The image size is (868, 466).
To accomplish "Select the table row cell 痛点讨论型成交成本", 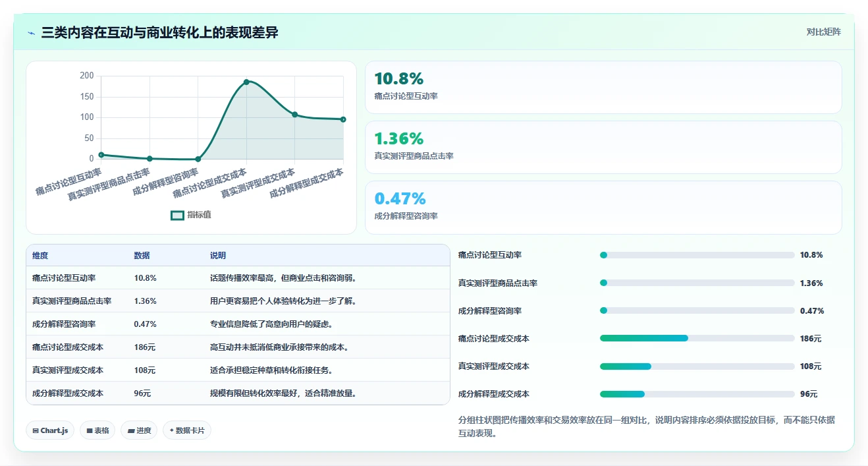I will (x=68, y=347).
